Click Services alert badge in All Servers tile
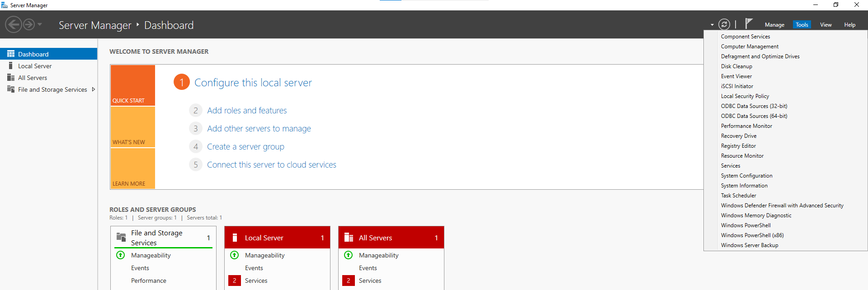The width and height of the screenshot is (868, 290). coord(349,281)
